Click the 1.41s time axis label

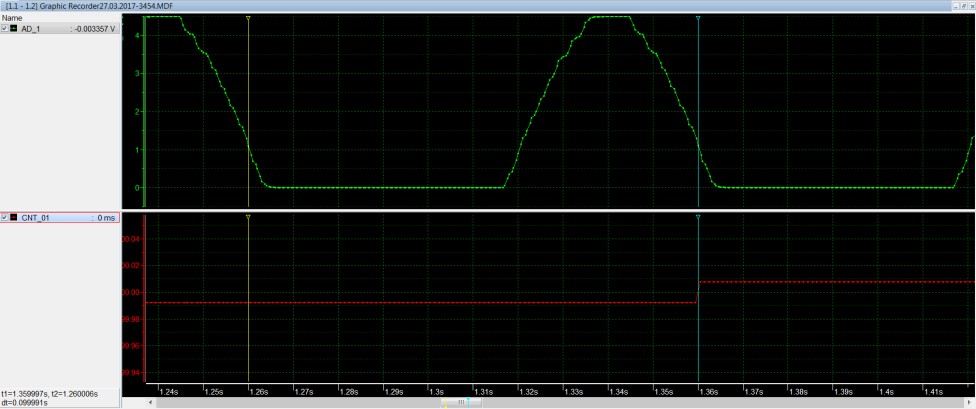(x=932, y=392)
